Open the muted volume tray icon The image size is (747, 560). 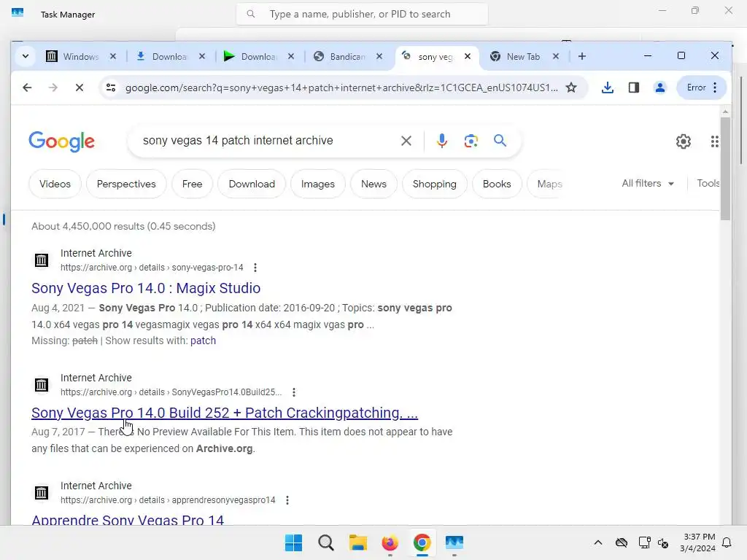click(x=663, y=542)
